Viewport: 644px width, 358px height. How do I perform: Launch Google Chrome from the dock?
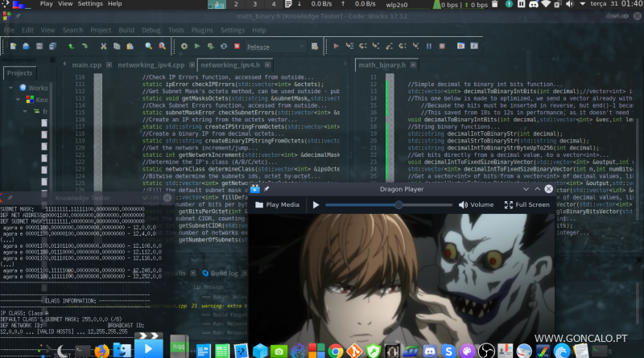coord(334,350)
